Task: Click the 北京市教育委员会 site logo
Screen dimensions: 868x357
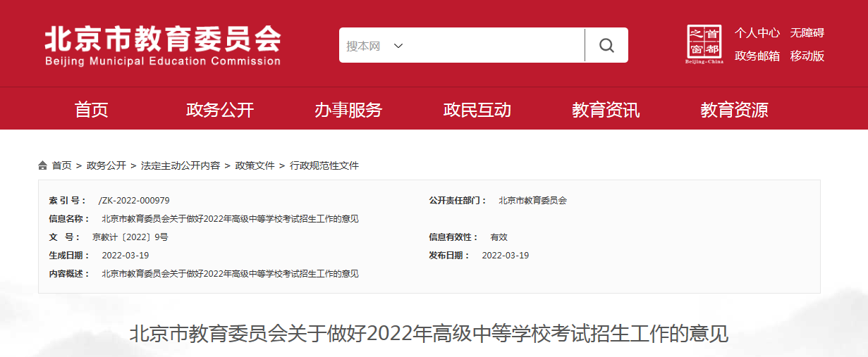Action: (163, 46)
